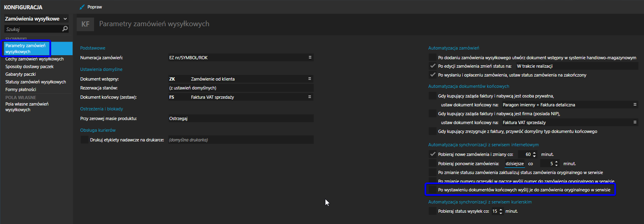Enable Pobieraj ponownie zamówienia checkbox
The height and width of the screenshot is (224, 644).
point(433,164)
